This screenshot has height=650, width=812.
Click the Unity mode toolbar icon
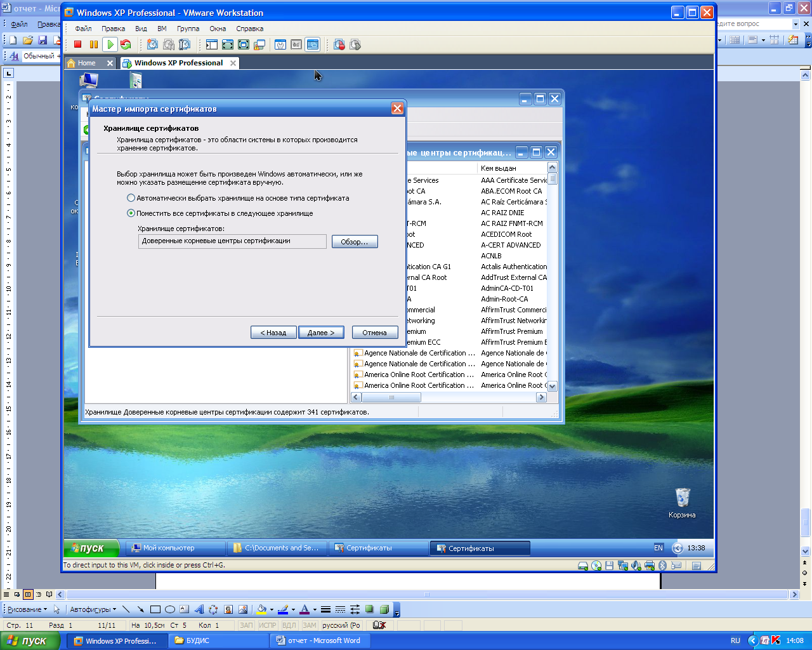point(259,44)
